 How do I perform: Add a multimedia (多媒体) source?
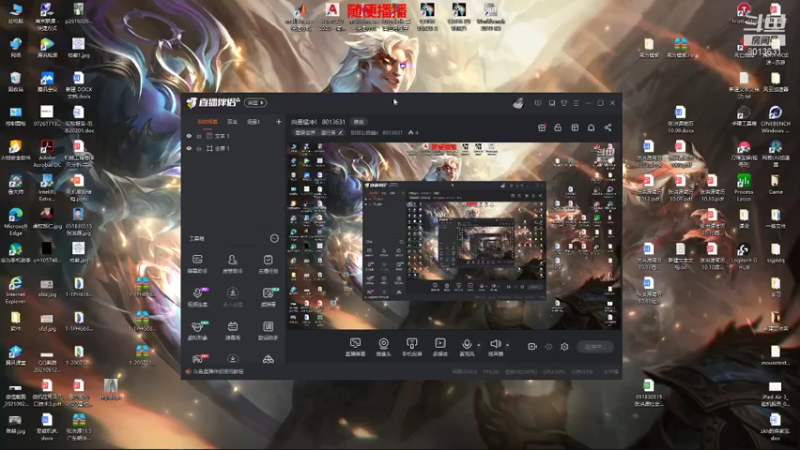(x=440, y=346)
